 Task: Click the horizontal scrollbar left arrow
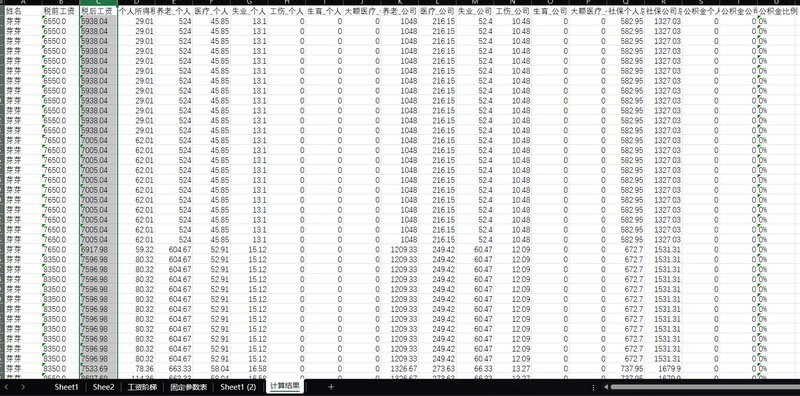point(606,387)
